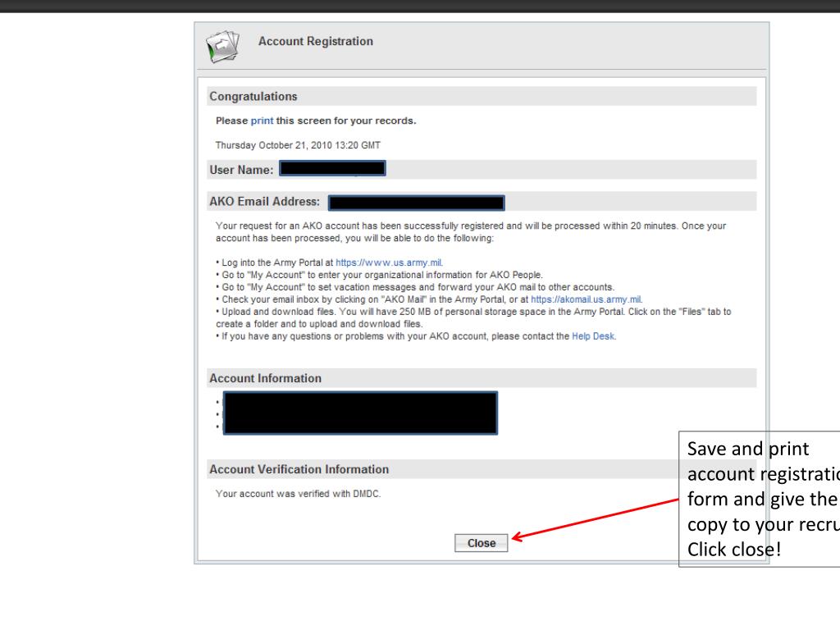Open the https://www.us.army.mil link

click(388, 262)
